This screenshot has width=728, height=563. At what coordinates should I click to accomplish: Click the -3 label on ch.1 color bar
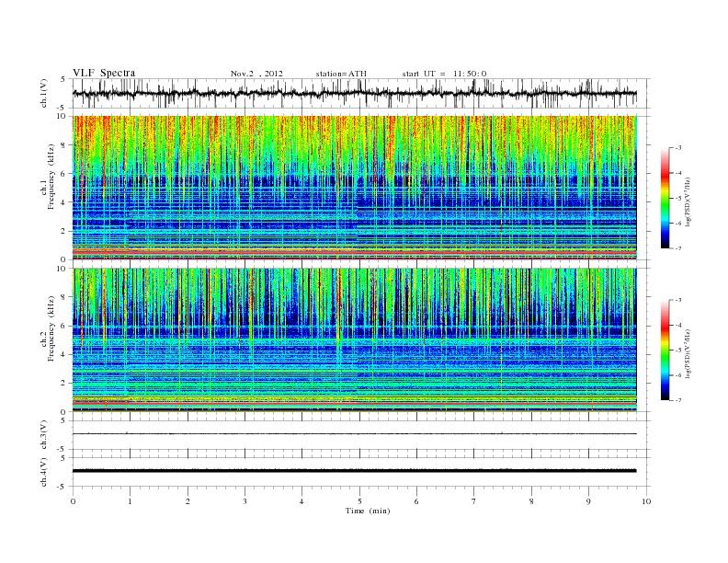678,148
